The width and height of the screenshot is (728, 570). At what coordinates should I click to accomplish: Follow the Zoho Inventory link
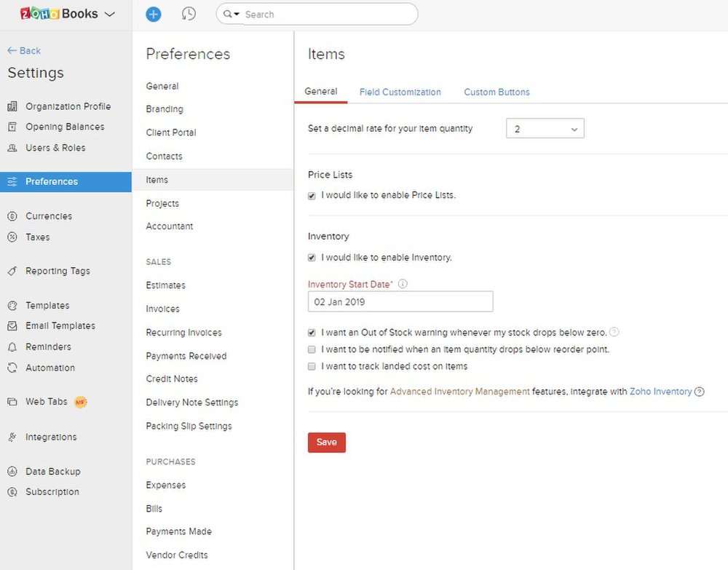[x=660, y=391]
